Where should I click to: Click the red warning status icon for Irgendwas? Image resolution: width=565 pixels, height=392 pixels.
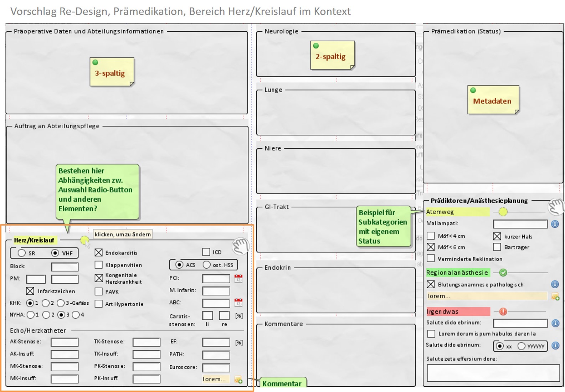[503, 312]
